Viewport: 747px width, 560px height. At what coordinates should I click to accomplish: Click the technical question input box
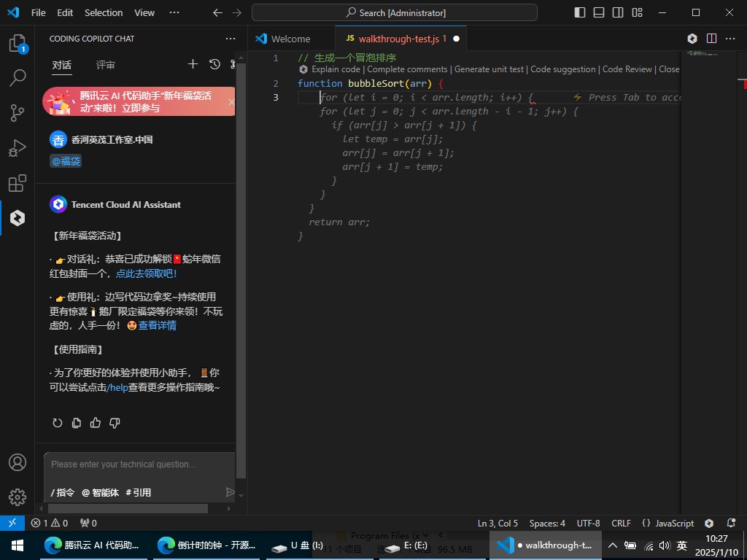pos(139,464)
